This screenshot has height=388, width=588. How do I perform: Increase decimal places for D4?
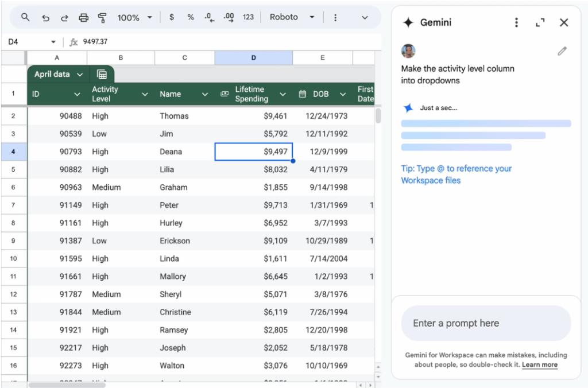point(228,17)
